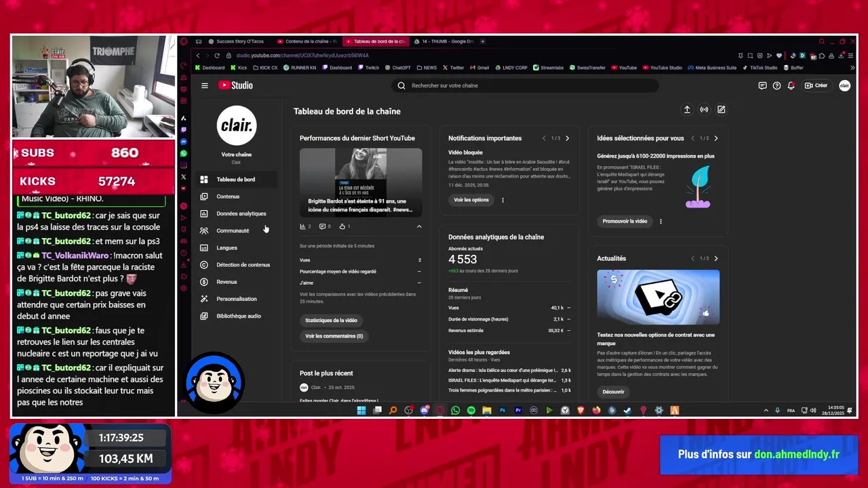
Task: Click the clair. channel avatar in sidebar
Action: pyautogui.click(x=236, y=125)
